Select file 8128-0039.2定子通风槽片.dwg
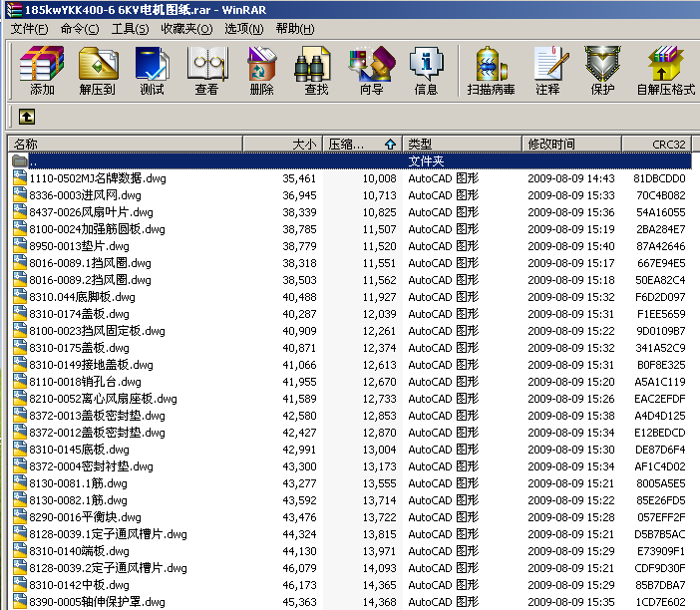Screen dimensions: 700x610 click(108, 568)
